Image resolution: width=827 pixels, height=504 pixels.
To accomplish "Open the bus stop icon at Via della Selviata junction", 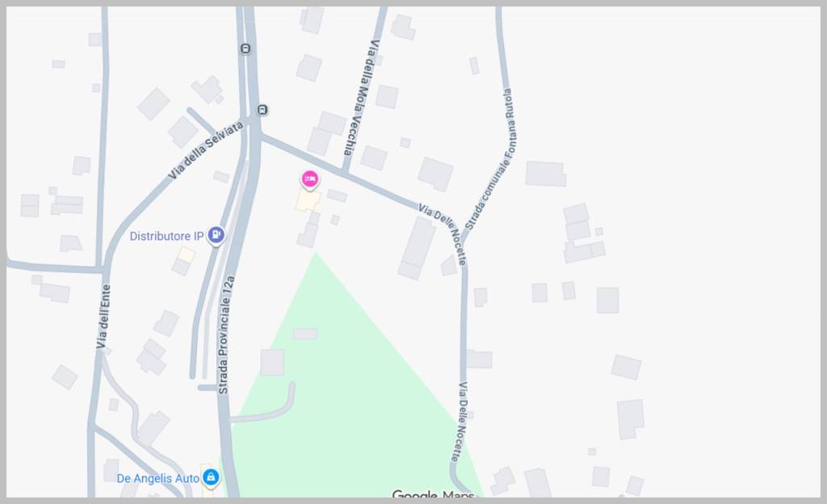I will click(262, 110).
